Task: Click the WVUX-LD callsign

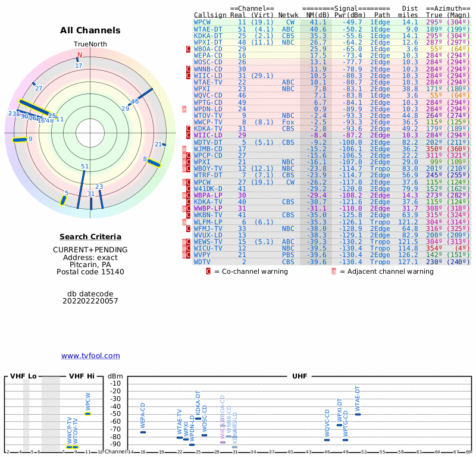Action: [x=208, y=235]
